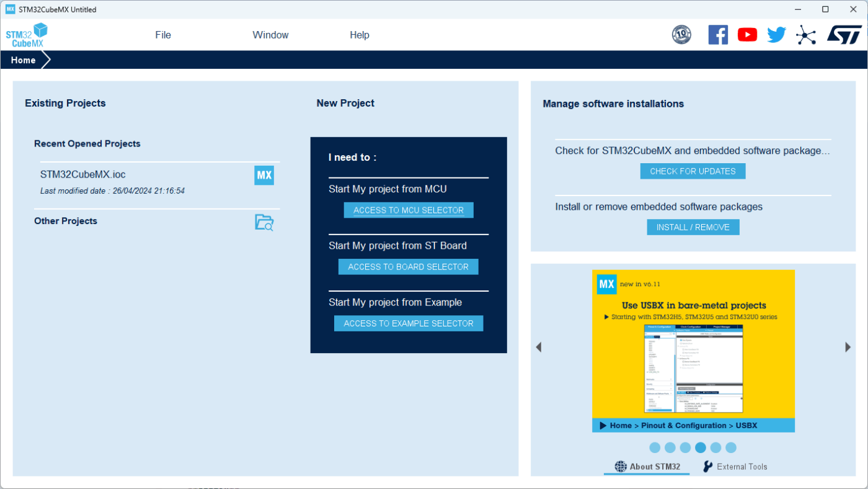Switch to the About STM32 tab
Viewport: 868px width, 489px height.
647,467
